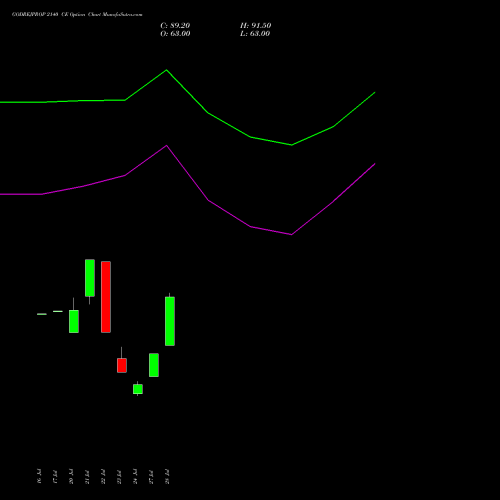
Task: Click the 16 Jul date axis label
Action: pyautogui.click(x=39, y=476)
